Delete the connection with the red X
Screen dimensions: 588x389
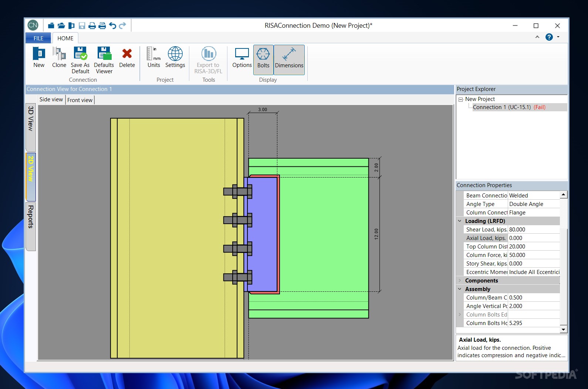(x=127, y=57)
